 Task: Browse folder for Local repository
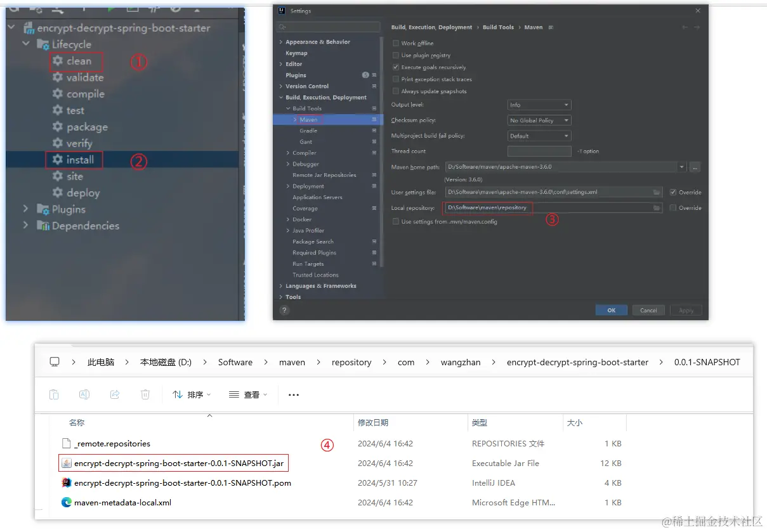(x=657, y=208)
